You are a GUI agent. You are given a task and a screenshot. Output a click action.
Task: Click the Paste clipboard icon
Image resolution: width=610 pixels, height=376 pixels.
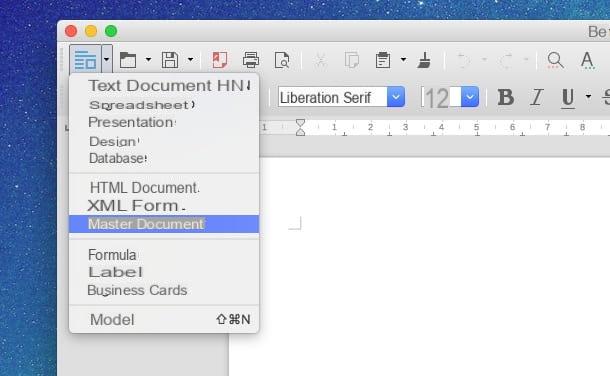point(383,60)
